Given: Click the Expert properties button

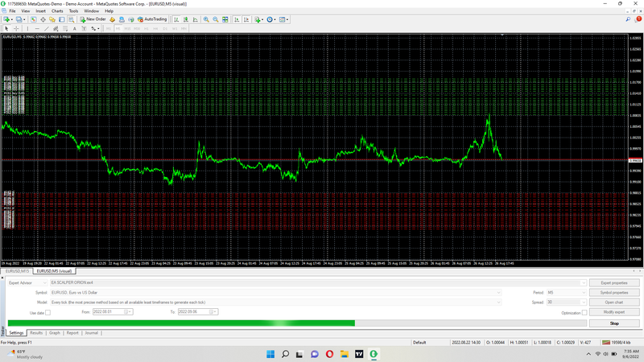Looking at the screenshot, I should (614, 282).
